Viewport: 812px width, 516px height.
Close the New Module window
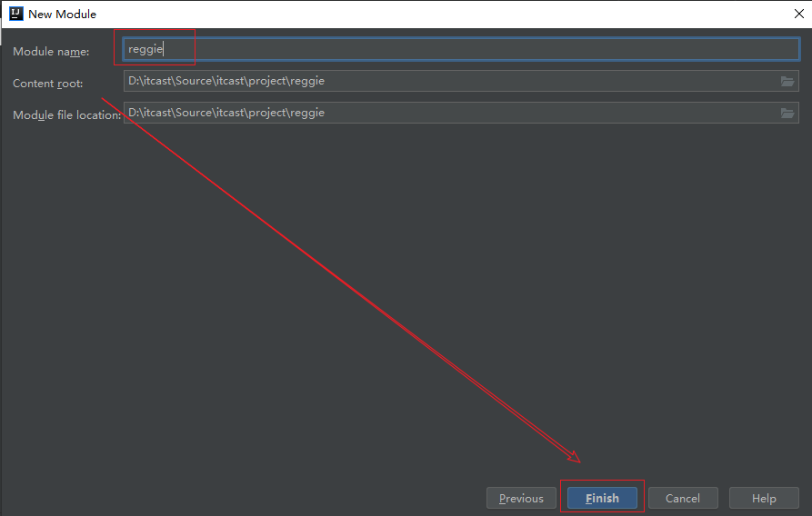(x=798, y=14)
